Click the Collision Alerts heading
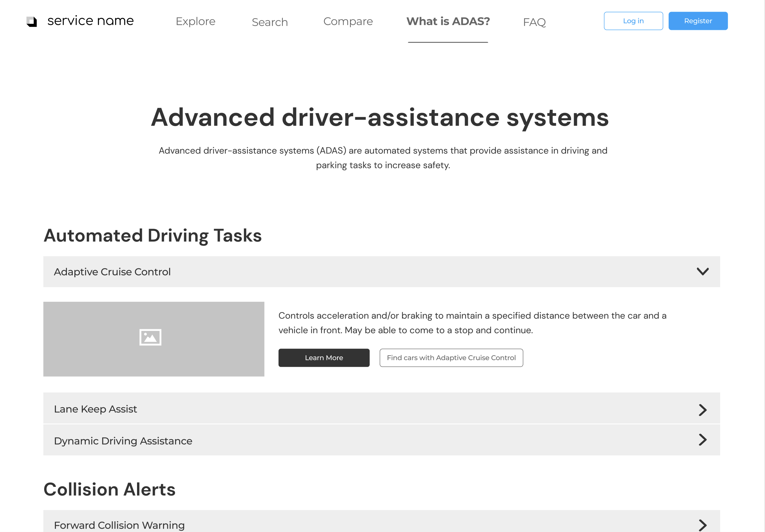This screenshot has width=765, height=532. (x=110, y=489)
